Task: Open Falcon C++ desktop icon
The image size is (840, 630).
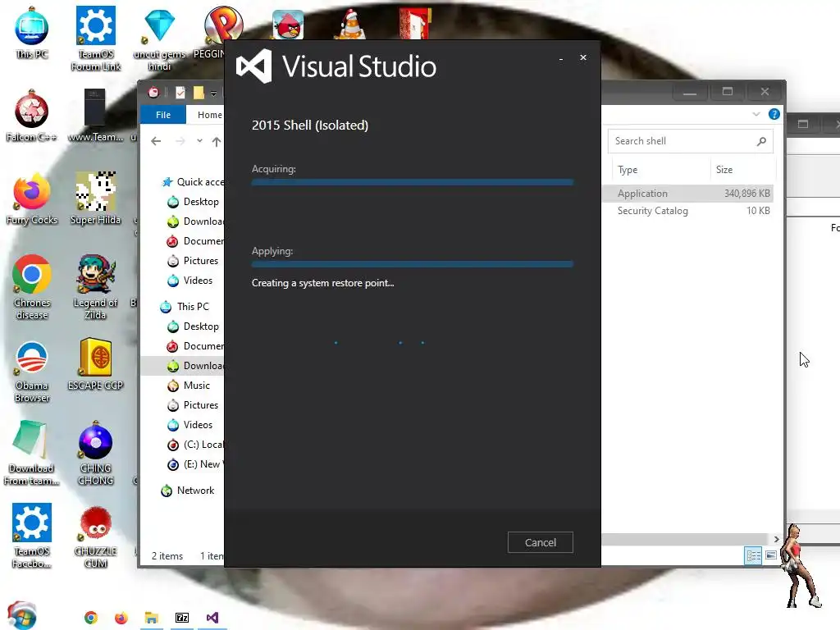Action: coord(32,116)
